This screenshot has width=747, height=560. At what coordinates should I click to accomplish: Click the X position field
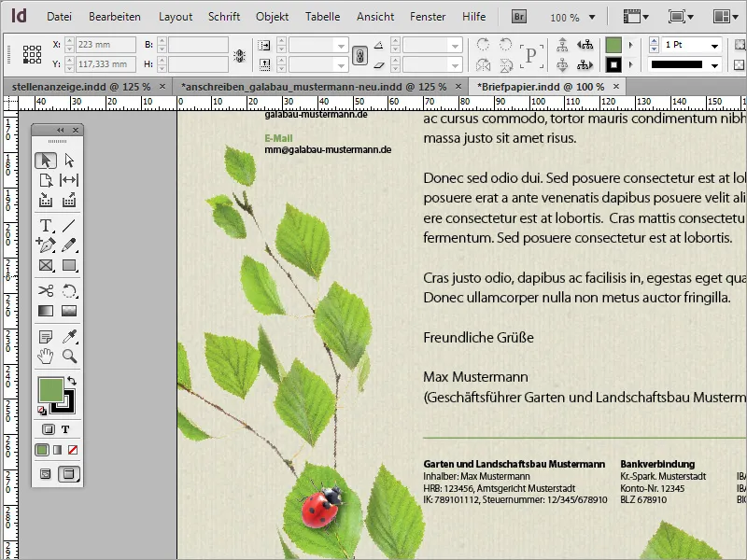click(x=106, y=45)
